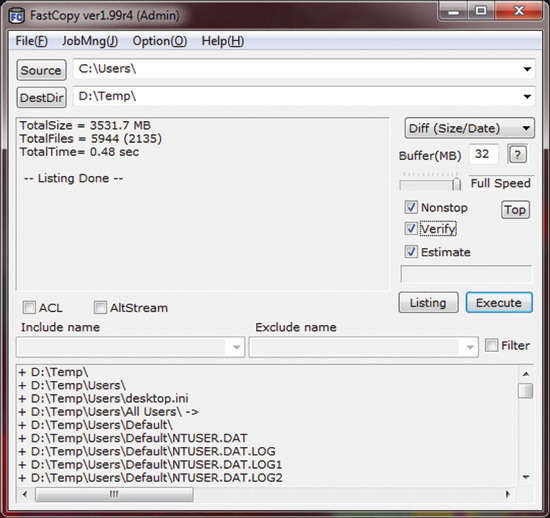
Task: Click the Buffer help question mark button
Action: tap(518, 154)
